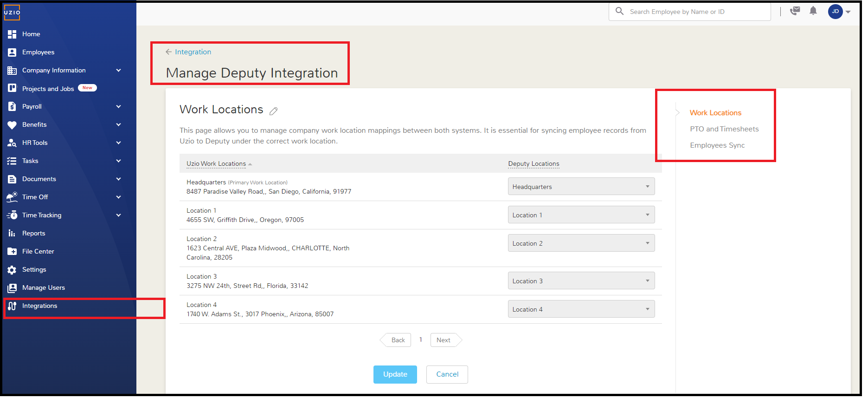
Task: Open the Location 4 Deputy dropdown
Action: 581,309
